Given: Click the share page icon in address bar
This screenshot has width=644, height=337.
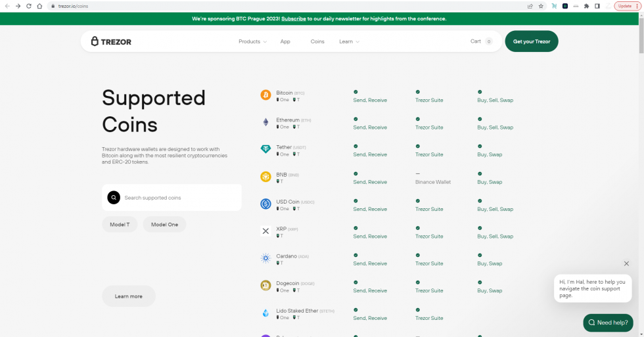Looking at the screenshot, I should (x=530, y=6).
